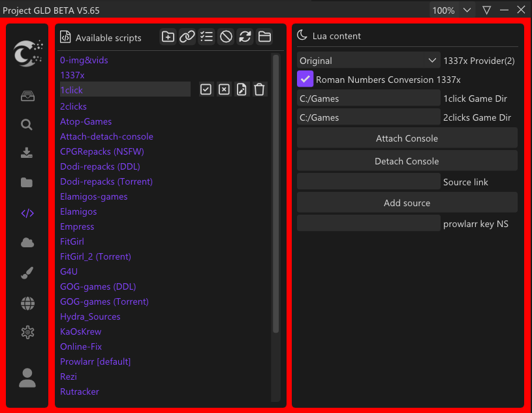
Task: Open the 1337x Provider dropdown
Action: (x=368, y=61)
